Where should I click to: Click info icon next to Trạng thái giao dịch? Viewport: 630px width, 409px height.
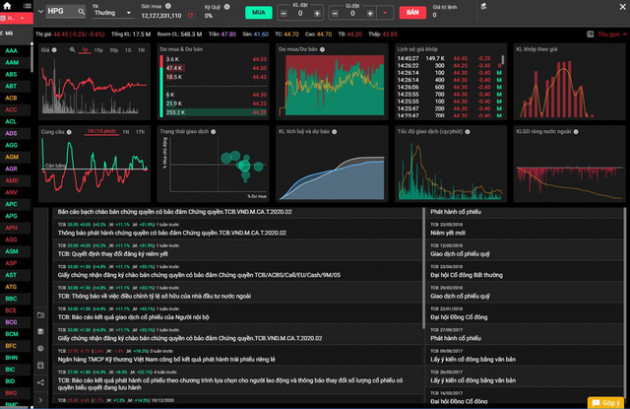(213, 131)
